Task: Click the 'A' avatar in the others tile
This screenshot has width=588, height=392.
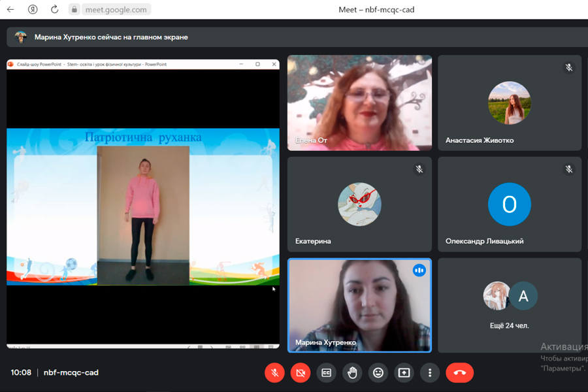Action: (x=523, y=296)
